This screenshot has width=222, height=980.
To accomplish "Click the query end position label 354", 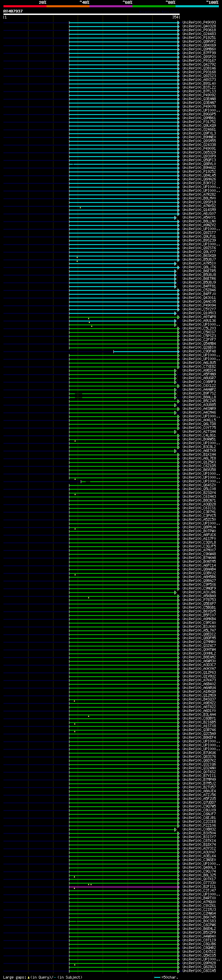I will pos(175,17).
